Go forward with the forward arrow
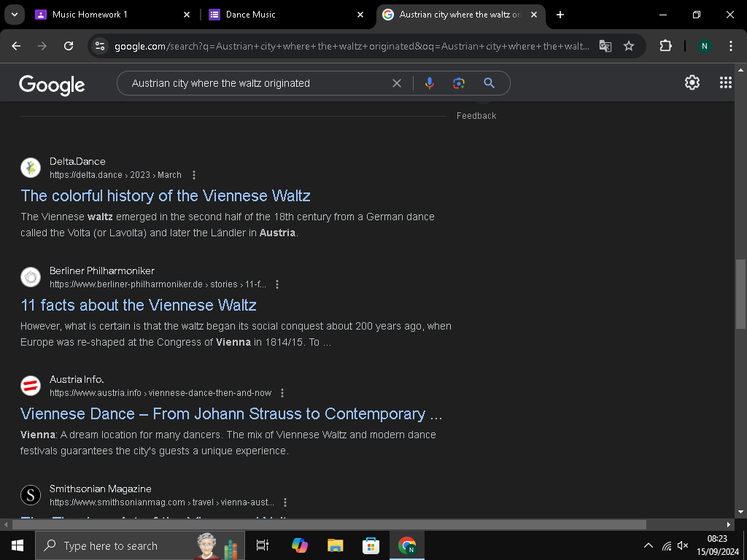This screenshot has height=560, width=747. tap(42, 46)
